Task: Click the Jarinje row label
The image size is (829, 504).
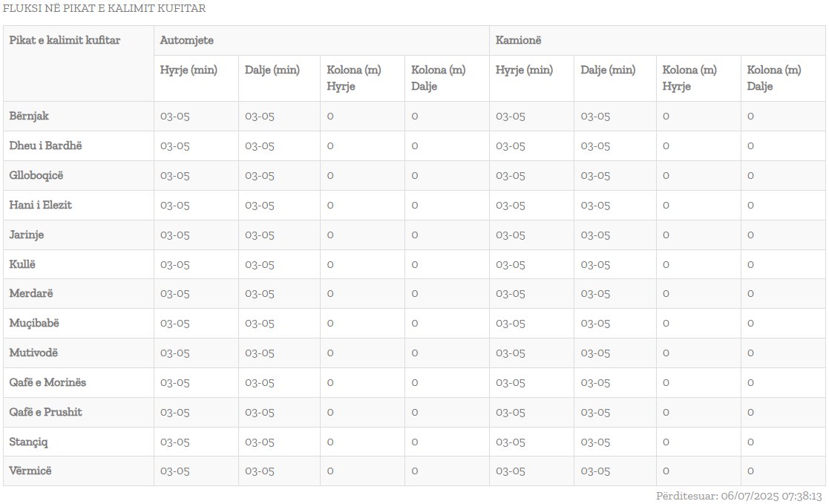Action: [x=27, y=235]
